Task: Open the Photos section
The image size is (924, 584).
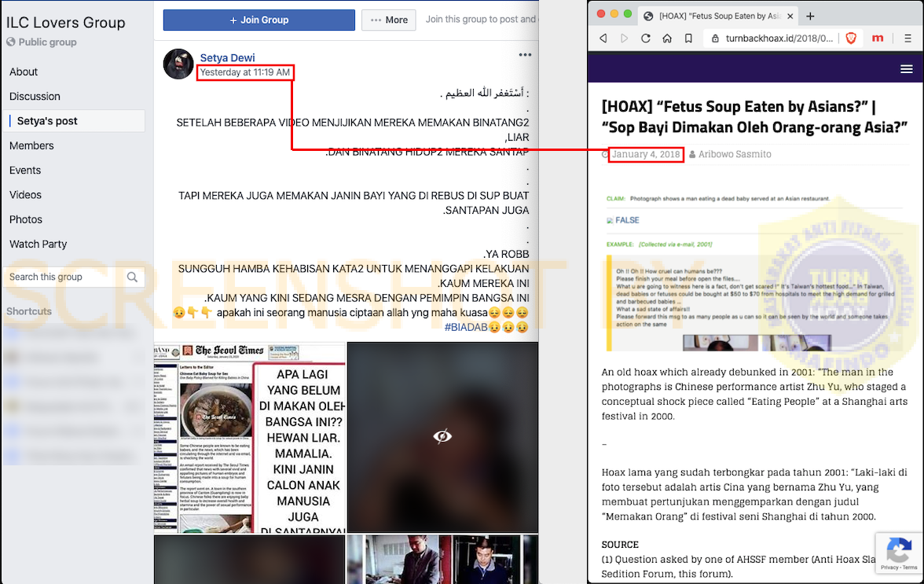Action: point(26,219)
